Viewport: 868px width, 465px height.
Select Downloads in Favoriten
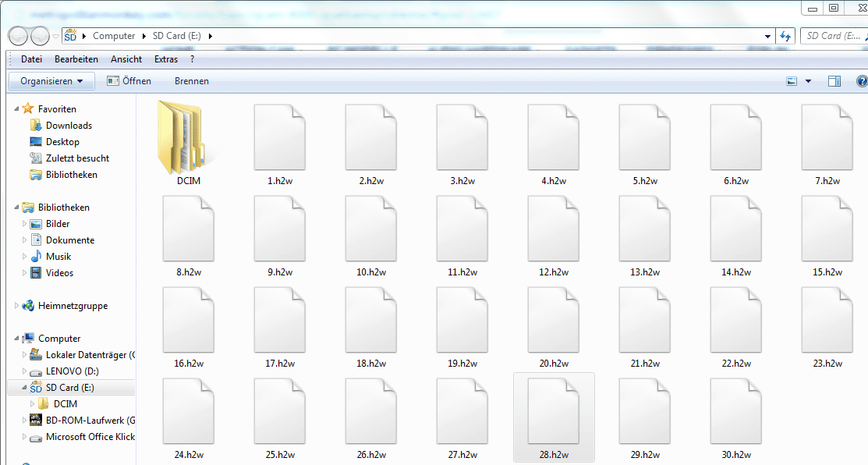coord(69,126)
